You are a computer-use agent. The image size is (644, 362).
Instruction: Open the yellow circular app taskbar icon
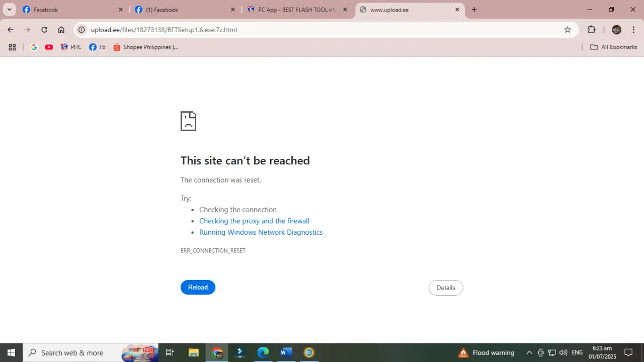[309, 352]
